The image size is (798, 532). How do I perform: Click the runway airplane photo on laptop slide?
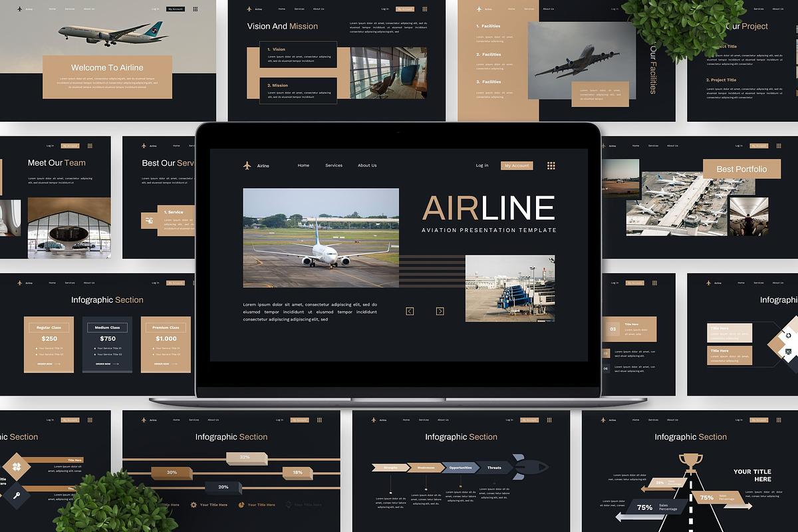(x=321, y=237)
